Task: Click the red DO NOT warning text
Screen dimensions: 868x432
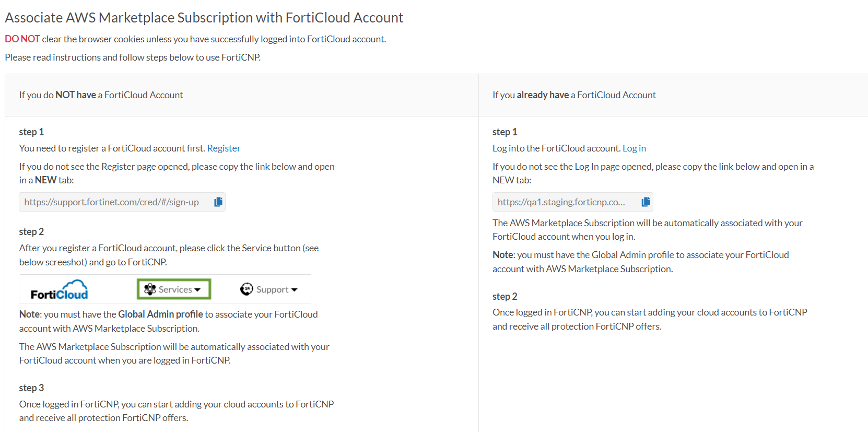Action: coord(22,39)
